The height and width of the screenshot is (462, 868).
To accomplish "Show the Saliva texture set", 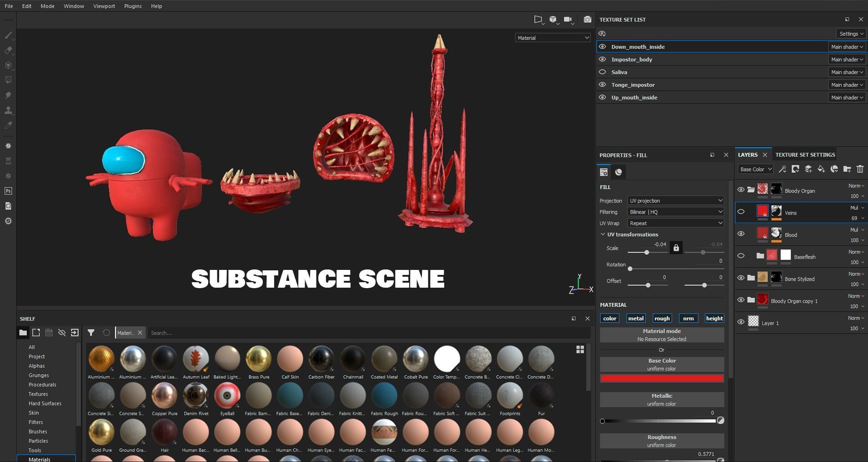I will point(602,72).
